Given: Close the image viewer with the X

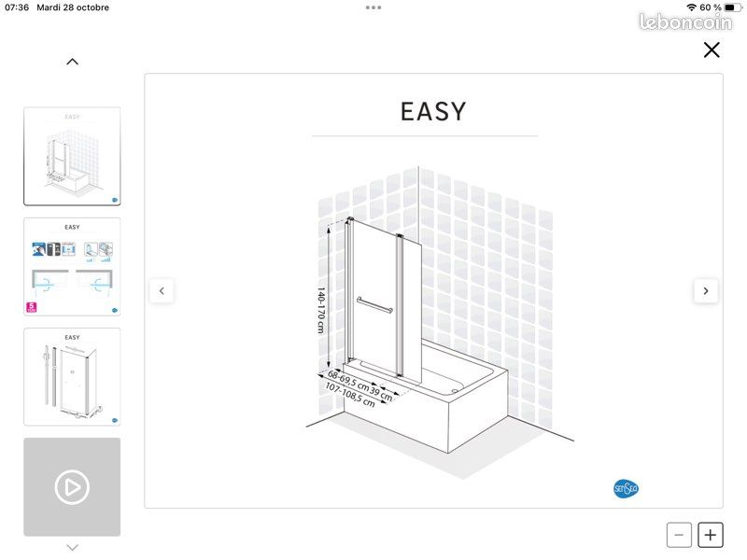Looking at the screenshot, I should coord(712,50).
